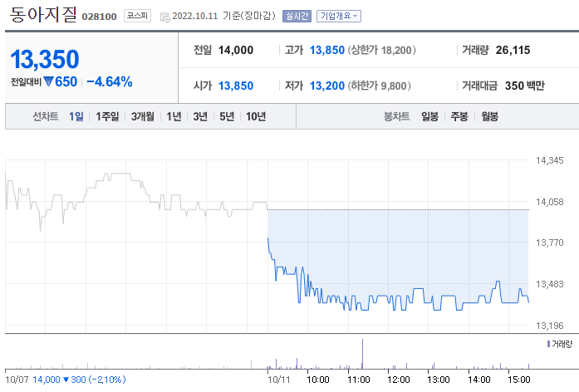Viewport: 579px width, 392px height.
Task: Click the 2022.10.11 date text
Action: (x=195, y=16)
